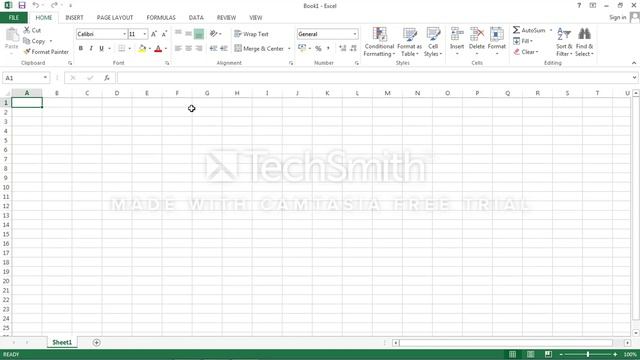Click the Paste clipboard icon
Image resolution: width=640 pixels, height=360 pixels.
pos(12,36)
